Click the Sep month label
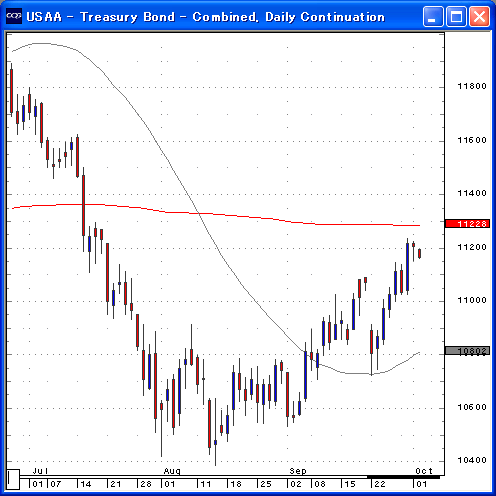This screenshot has height=496, width=496. [298, 471]
